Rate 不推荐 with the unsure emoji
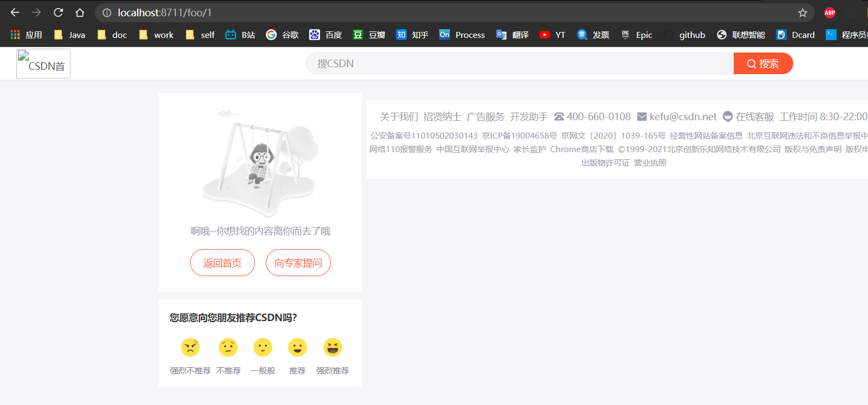The height and width of the screenshot is (405, 868). pos(228,347)
